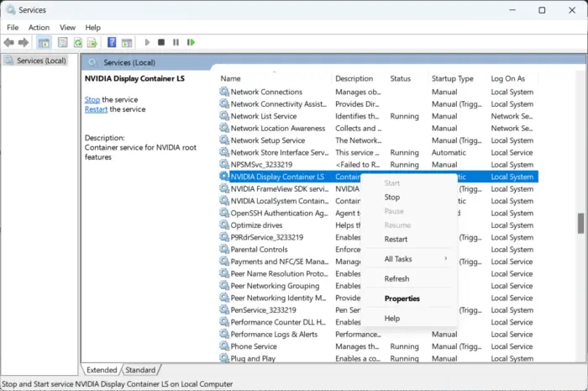The image size is (588, 391).
Task: Click the Refresh toolbar icon
Action: 78,42
